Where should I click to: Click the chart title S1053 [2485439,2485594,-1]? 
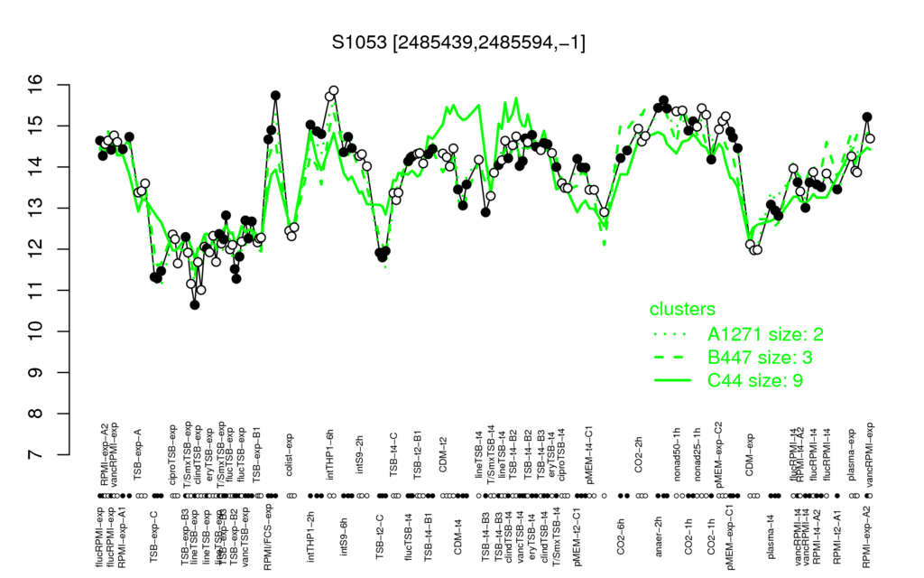(458, 42)
